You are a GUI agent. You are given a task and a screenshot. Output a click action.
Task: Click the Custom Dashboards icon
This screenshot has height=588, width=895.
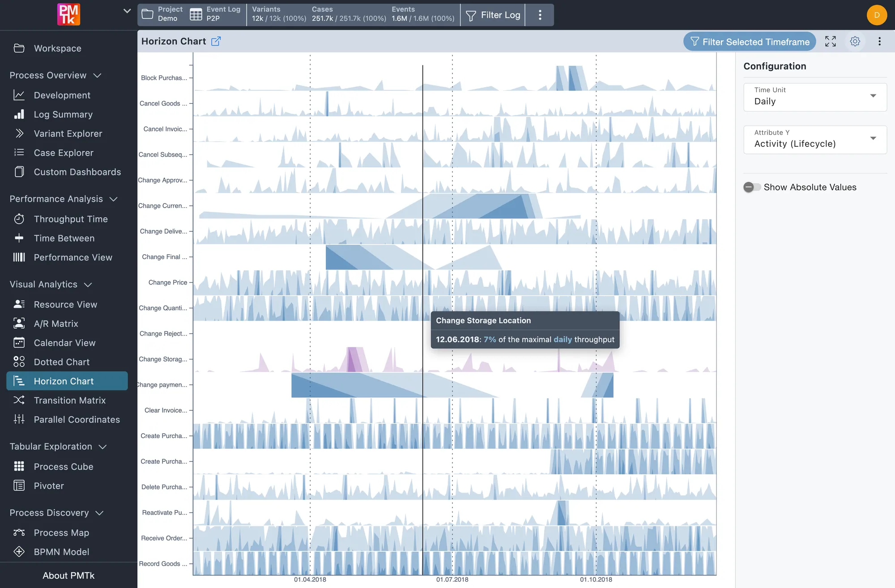pos(19,172)
